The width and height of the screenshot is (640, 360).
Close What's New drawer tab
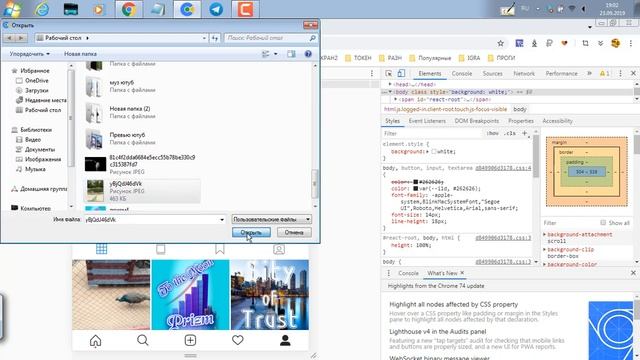click(x=462, y=273)
